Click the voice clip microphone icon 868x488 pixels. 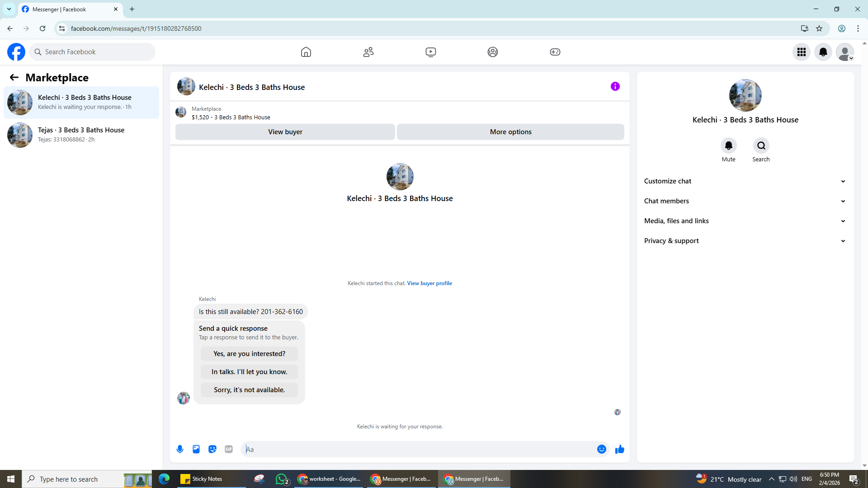(x=180, y=449)
